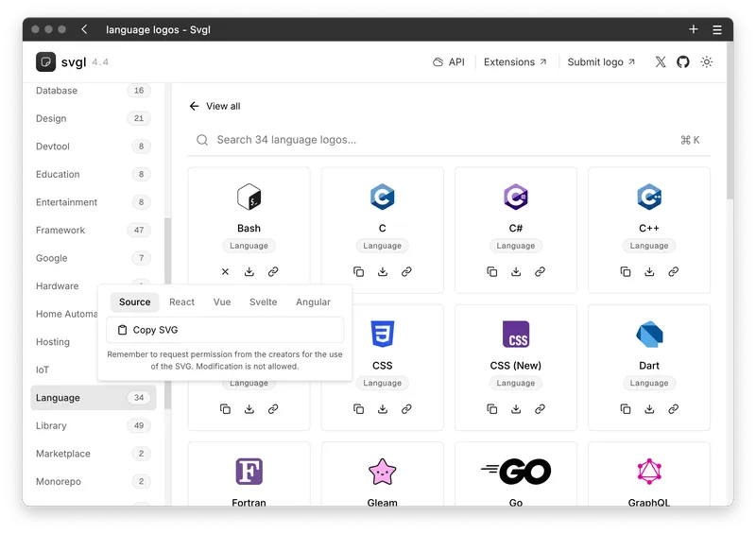Click the Dart logo thumbnail
The height and width of the screenshot is (534, 756).
point(649,335)
